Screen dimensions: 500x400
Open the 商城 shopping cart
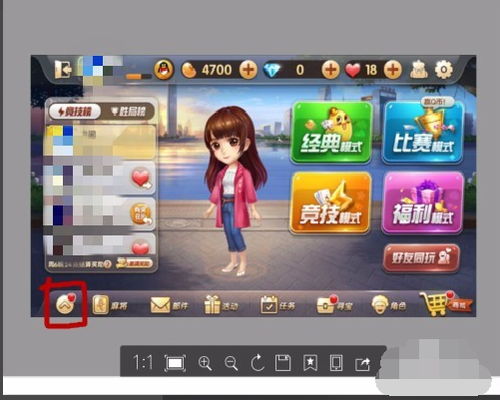(446, 303)
